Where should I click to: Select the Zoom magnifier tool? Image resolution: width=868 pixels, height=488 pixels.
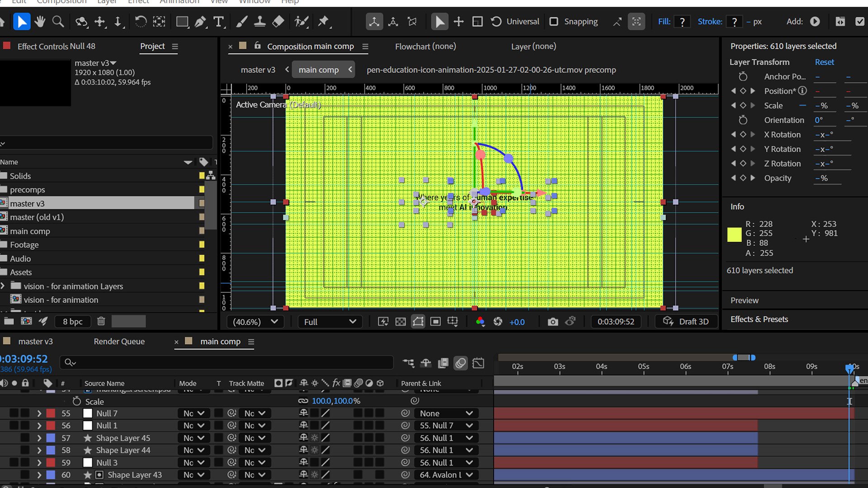(x=58, y=21)
